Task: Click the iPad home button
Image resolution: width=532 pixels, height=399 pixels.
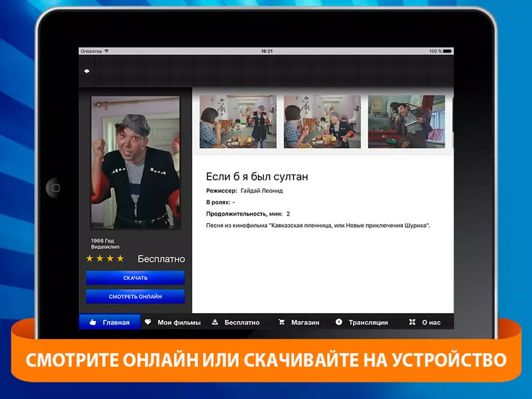Action: click(55, 188)
